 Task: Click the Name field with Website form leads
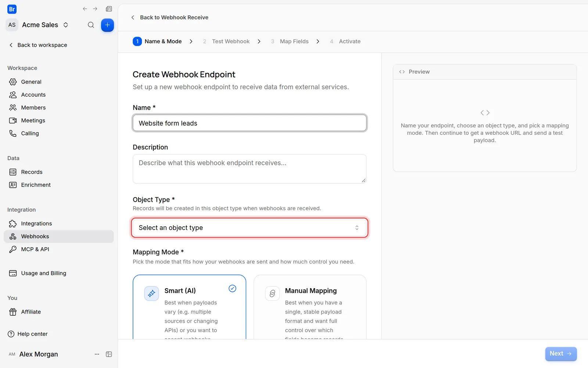tap(250, 123)
